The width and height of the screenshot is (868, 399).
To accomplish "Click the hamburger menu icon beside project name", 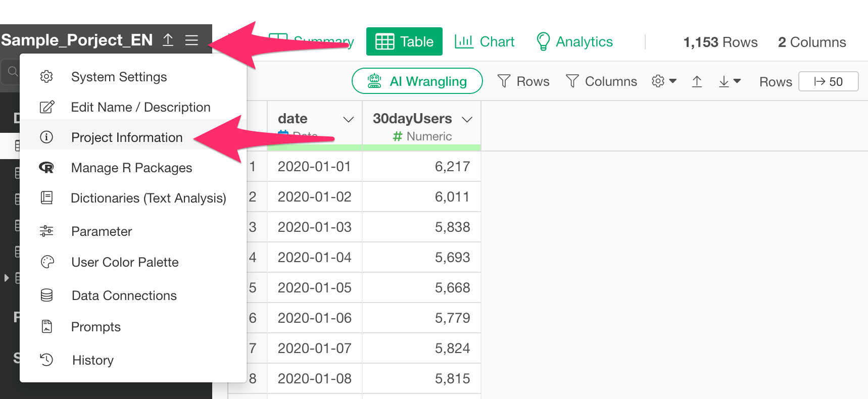I will click(191, 40).
